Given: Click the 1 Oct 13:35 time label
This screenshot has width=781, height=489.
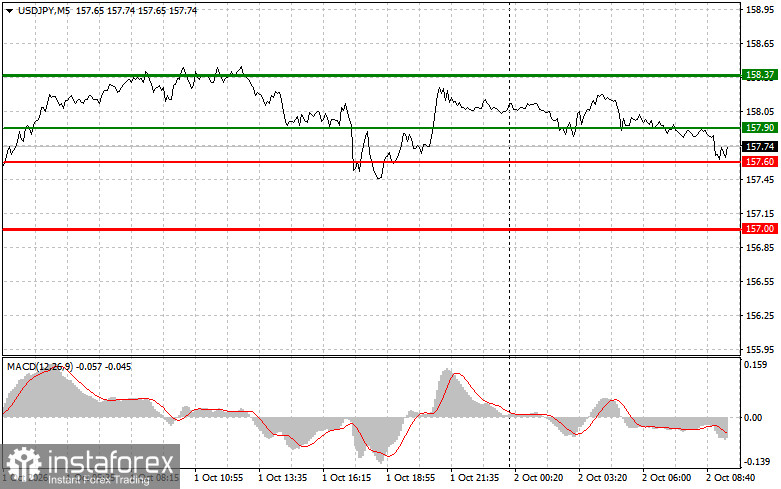Looking at the screenshot, I should tap(282, 478).
